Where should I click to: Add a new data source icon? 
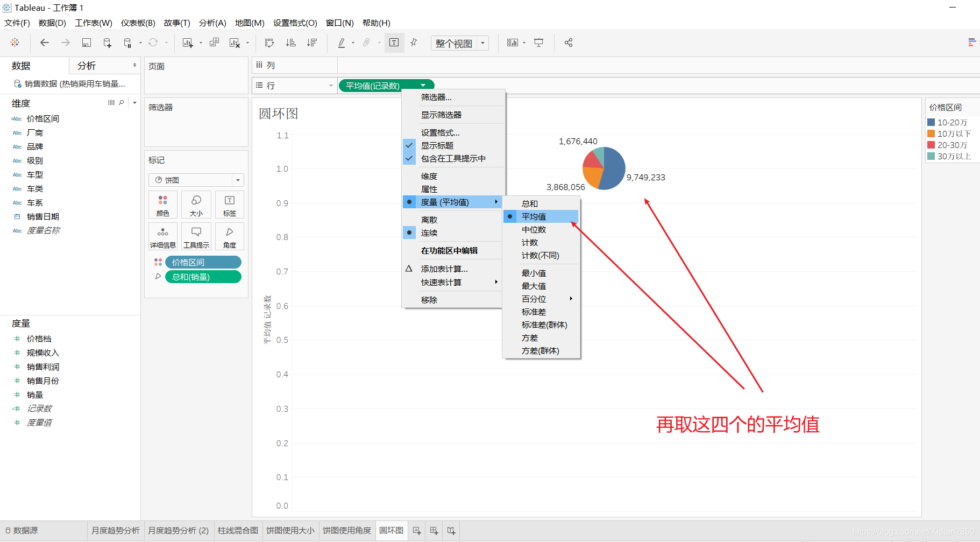click(107, 43)
